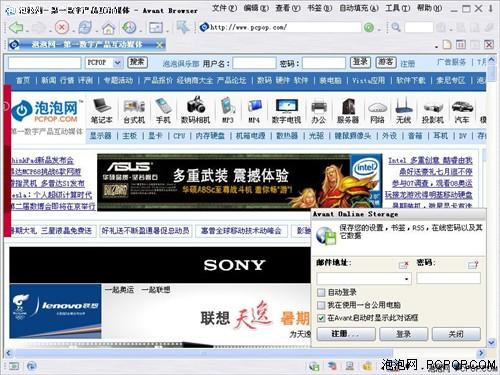Open the 邮件地址 combo box dropdown
500x375 pixels.
(406, 279)
